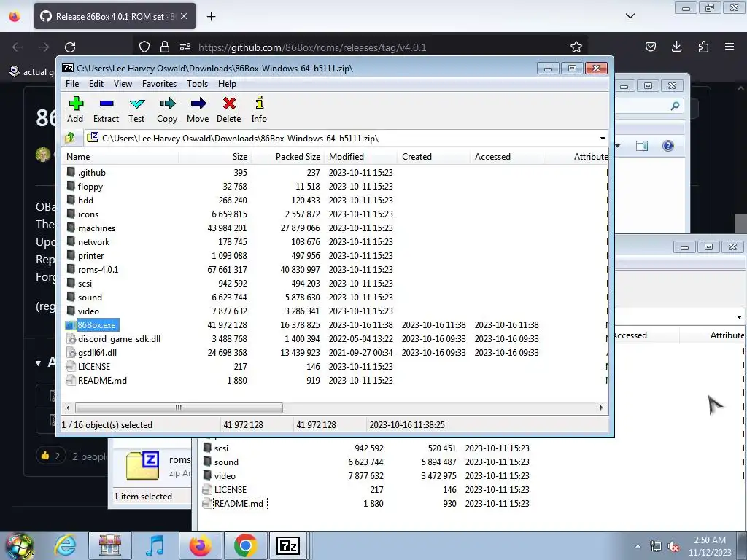
Task: Open the Firefox hamburger menu
Action: tap(729, 47)
